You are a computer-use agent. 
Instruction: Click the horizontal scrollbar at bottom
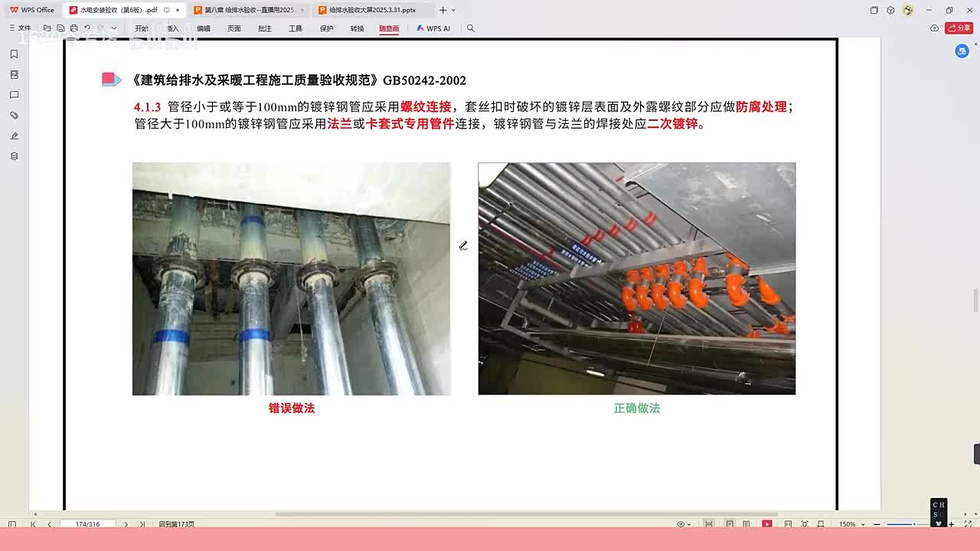pos(526,514)
